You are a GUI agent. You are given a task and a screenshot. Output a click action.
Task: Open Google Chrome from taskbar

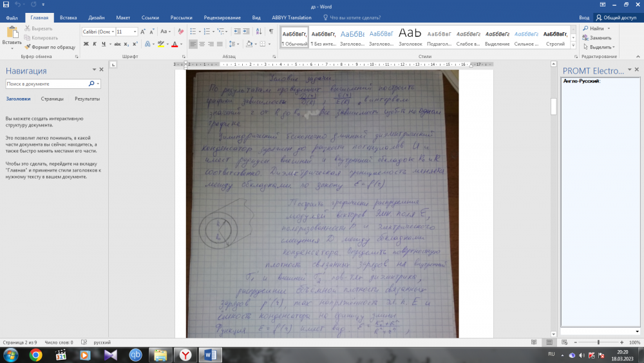(35, 355)
